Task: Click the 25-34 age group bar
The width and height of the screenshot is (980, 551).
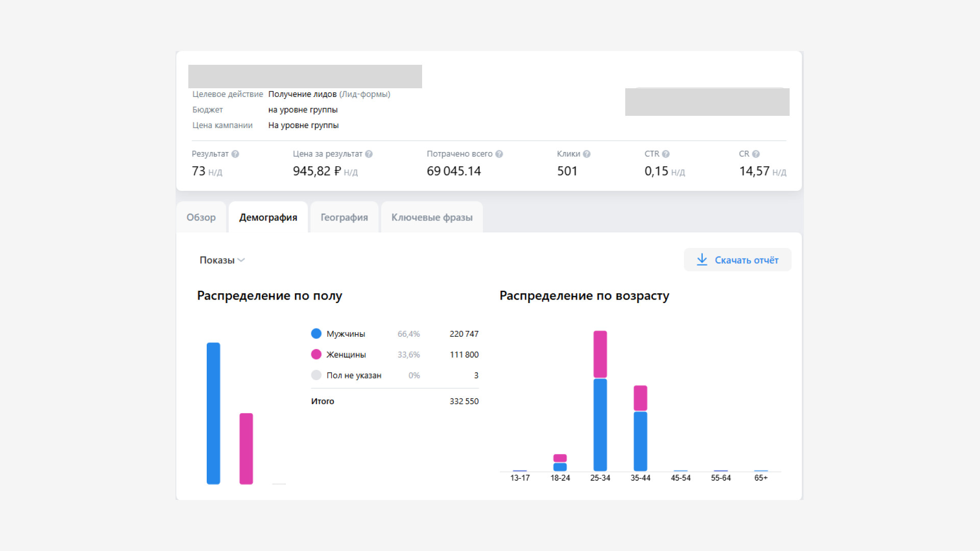Action: [x=600, y=401]
